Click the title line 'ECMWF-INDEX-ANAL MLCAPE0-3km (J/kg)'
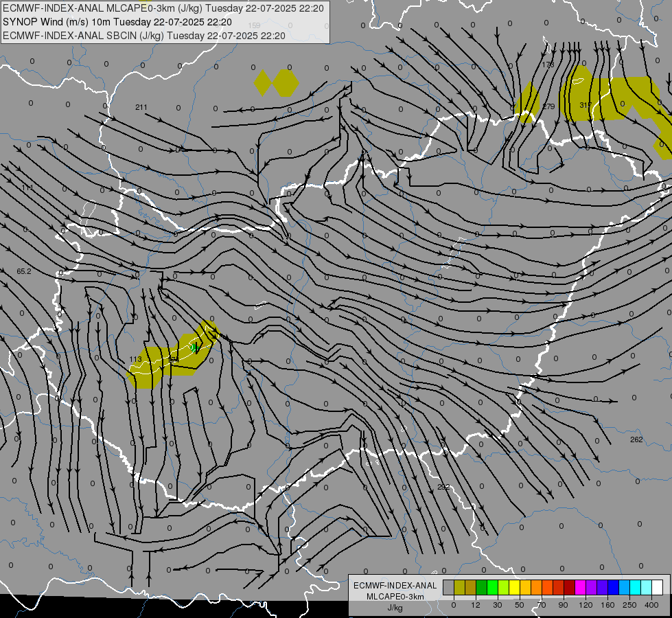This screenshot has width=672, height=618. [x=102, y=8]
